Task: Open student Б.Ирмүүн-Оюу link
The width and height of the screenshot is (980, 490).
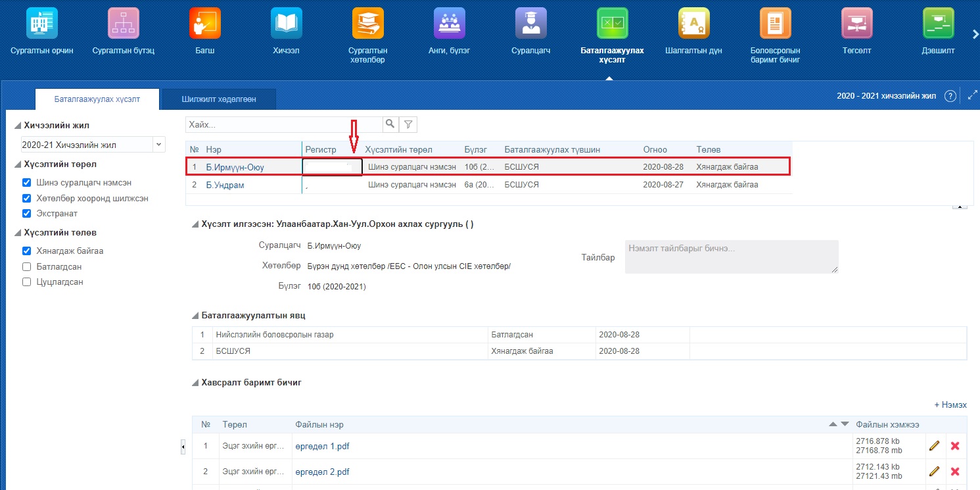Action: [235, 167]
